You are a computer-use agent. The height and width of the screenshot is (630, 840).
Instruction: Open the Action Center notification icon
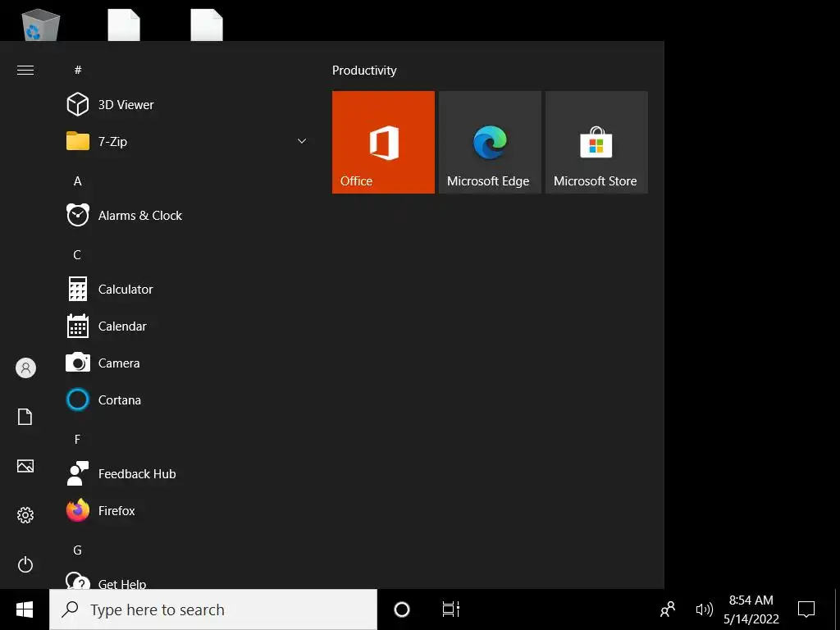[806, 609]
